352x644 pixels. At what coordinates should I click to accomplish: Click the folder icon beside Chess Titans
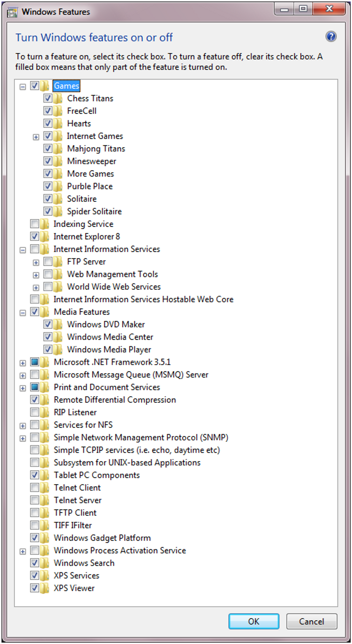(58, 98)
